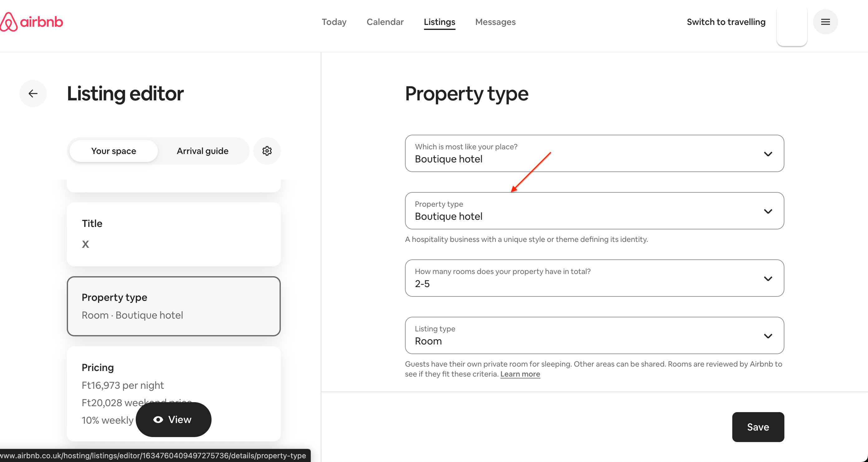
Task: Open listing settings gear icon
Action: [267, 151]
